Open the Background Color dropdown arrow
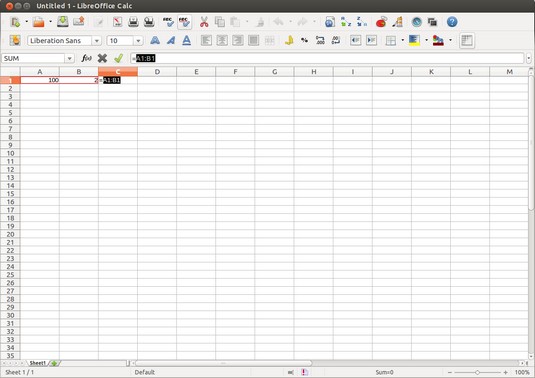 pyautogui.click(x=426, y=41)
